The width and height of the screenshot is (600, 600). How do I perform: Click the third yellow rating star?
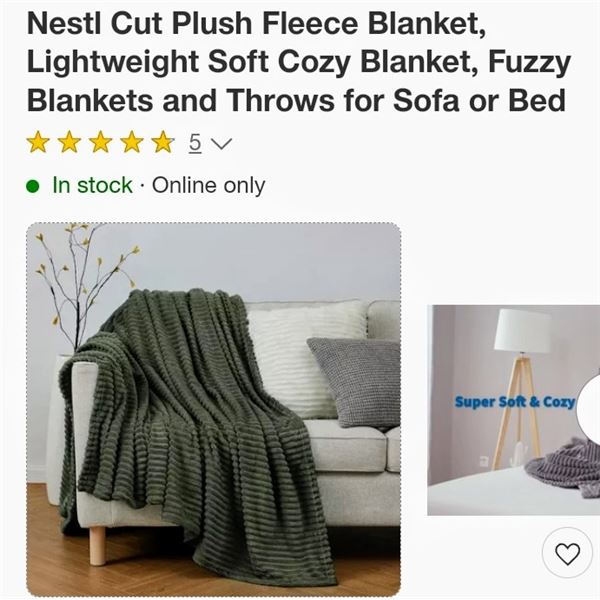(101, 142)
